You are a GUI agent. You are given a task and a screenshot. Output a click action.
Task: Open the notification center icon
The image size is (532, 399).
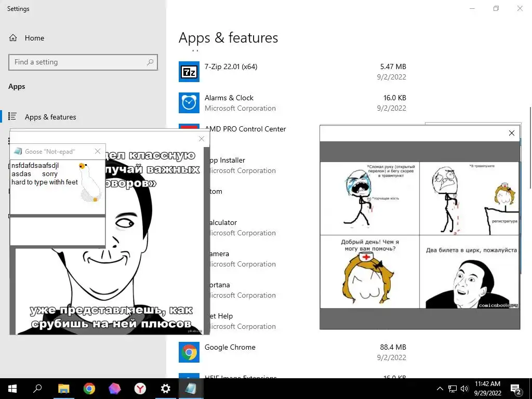(x=516, y=389)
